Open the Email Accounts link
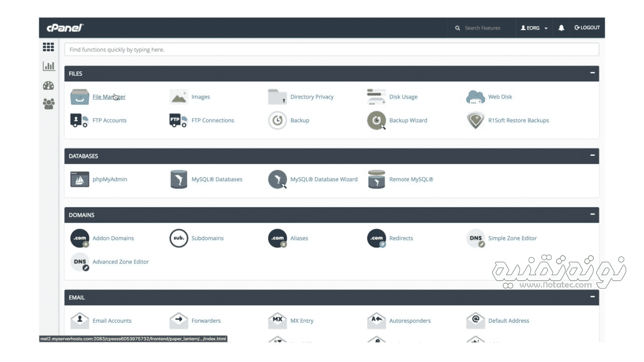 pyautogui.click(x=112, y=321)
